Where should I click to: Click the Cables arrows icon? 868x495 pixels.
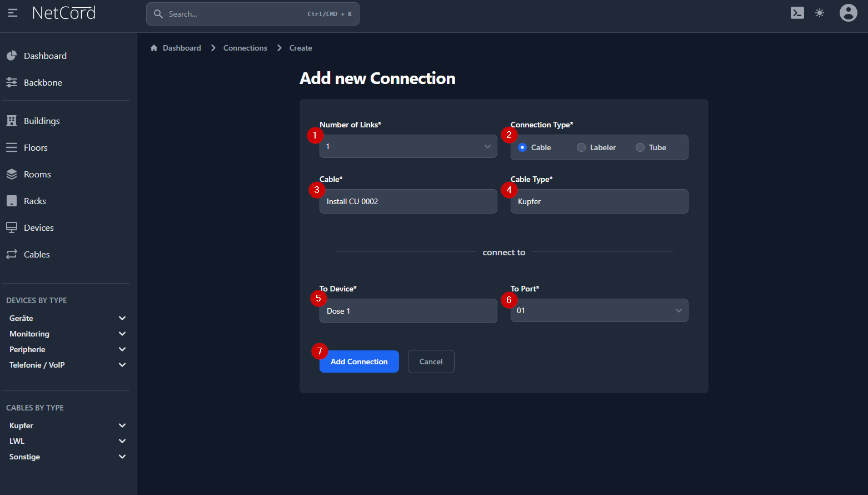12,254
